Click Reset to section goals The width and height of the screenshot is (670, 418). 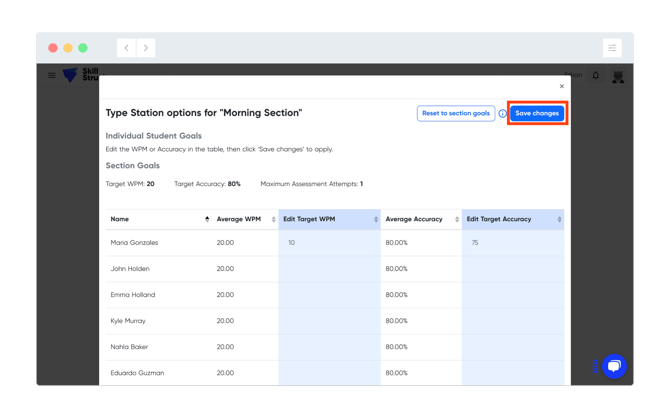click(455, 113)
